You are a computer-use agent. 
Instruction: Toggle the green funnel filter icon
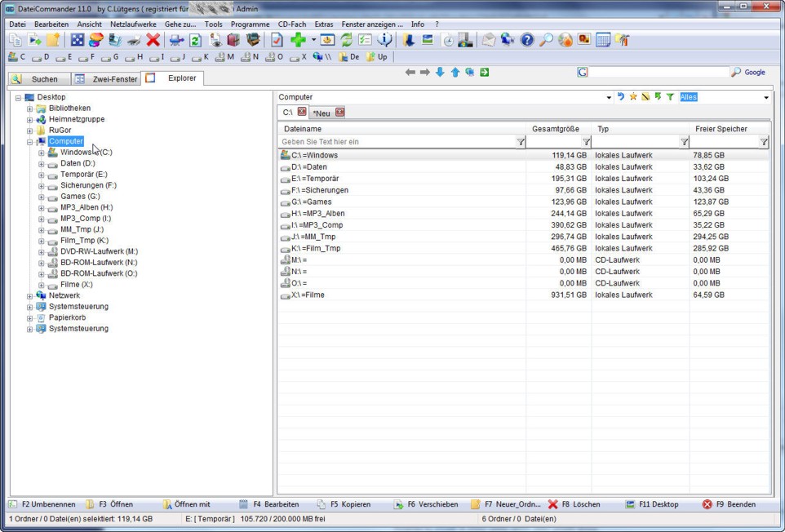tap(670, 97)
